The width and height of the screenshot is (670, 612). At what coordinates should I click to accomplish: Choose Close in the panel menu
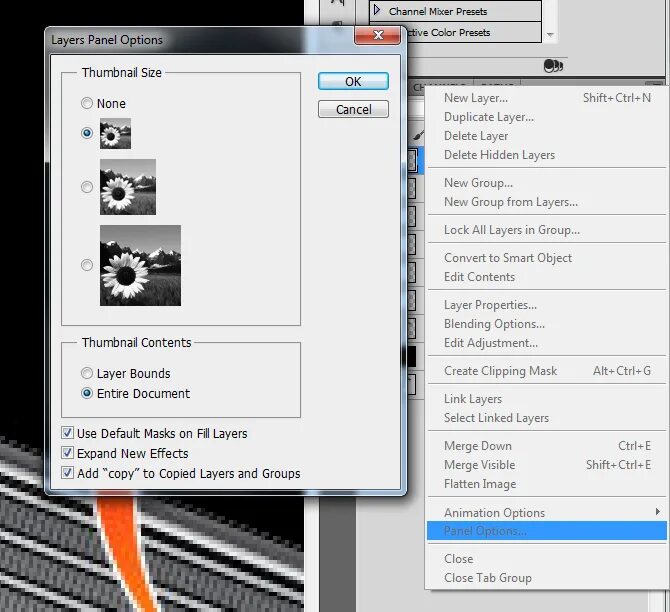pyautogui.click(x=547, y=559)
